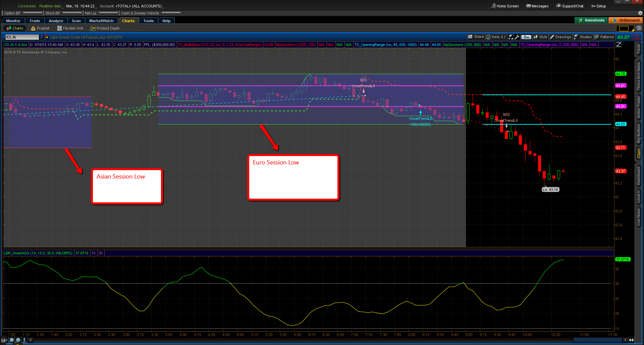Click the Cash & Sweep Vehicle field
The height and width of the screenshot is (345, 644).
151,13
